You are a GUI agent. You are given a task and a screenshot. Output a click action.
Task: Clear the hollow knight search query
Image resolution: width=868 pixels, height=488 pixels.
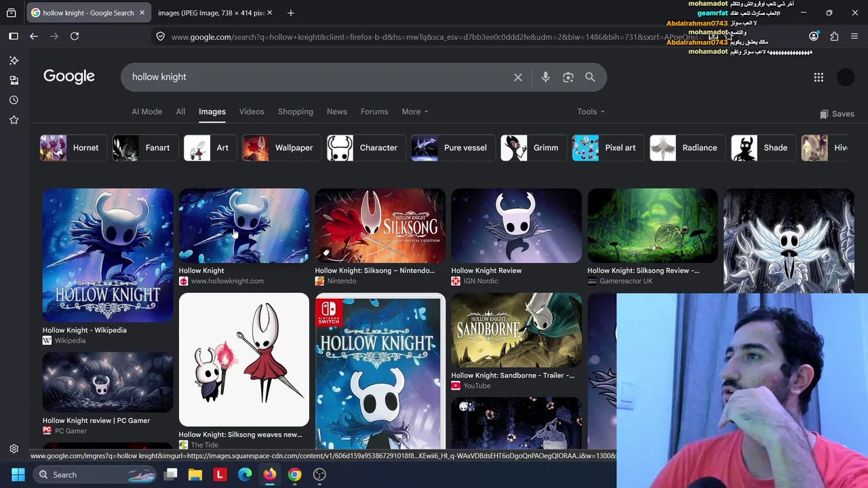(518, 77)
